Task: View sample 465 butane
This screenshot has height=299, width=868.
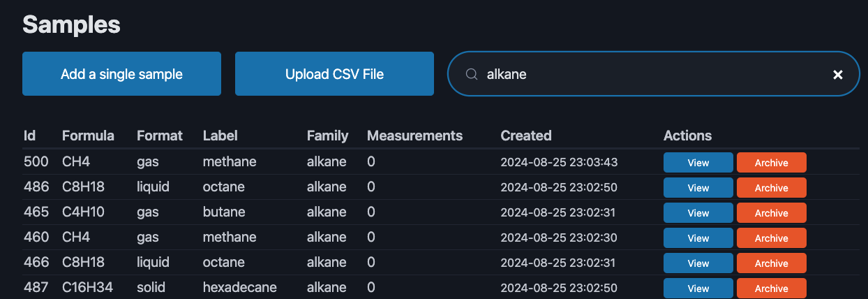Action: pos(698,213)
